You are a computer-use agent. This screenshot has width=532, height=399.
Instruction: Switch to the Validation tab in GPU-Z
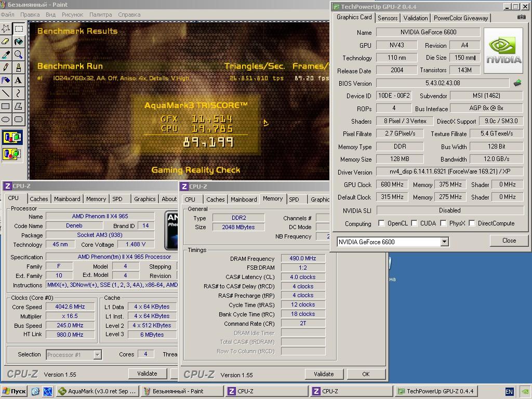pyautogui.click(x=415, y=18)
